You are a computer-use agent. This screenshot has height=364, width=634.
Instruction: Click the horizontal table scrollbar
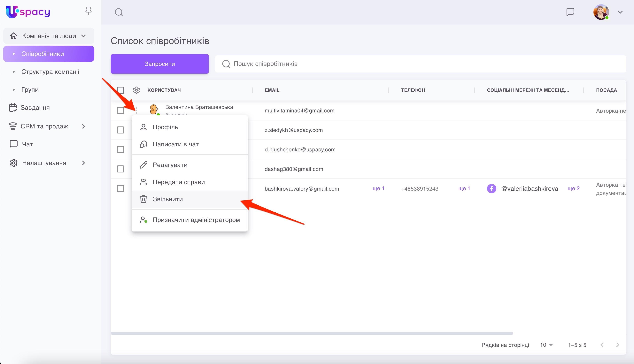312,333
